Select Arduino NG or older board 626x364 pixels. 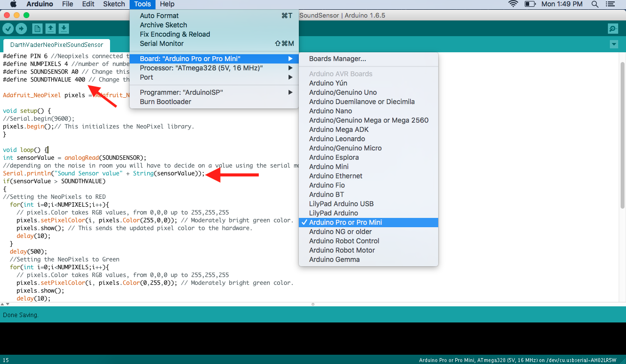(x=368, y=232)
